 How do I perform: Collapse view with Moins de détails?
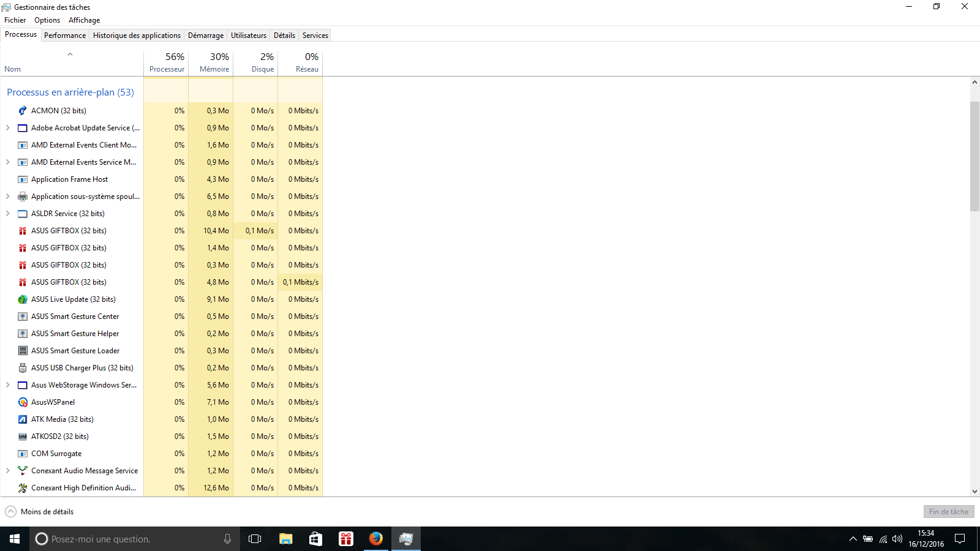pos(39,512)
